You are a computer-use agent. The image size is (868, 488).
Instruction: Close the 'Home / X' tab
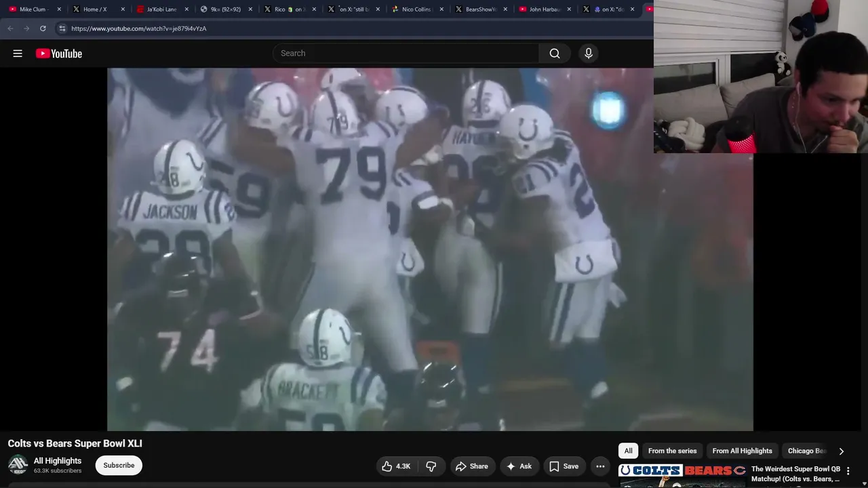point(123,9)
